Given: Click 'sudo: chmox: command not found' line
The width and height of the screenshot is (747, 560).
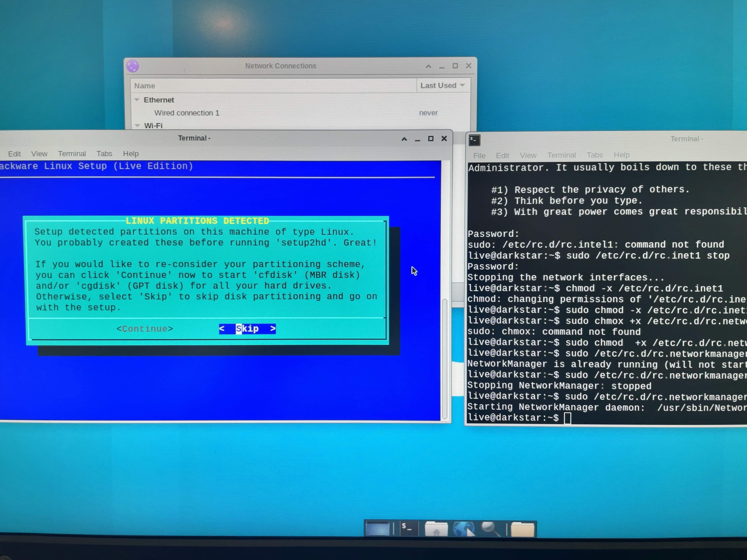Looking at the screenshot, I should coord(554,332).
